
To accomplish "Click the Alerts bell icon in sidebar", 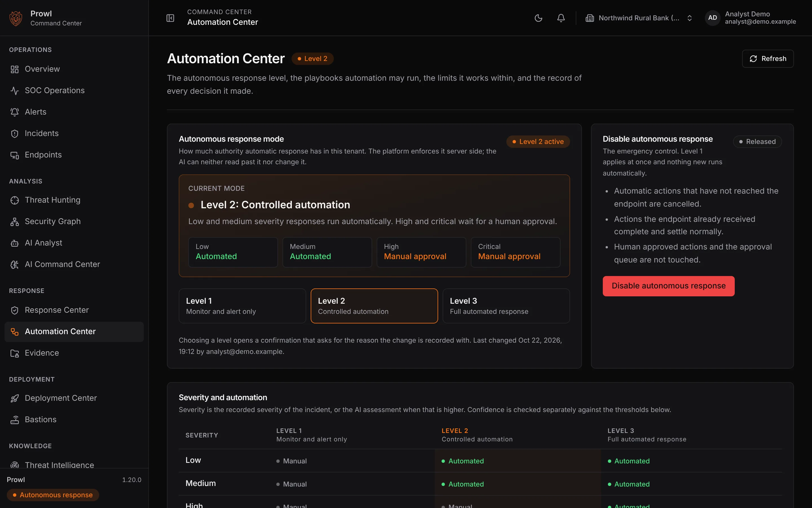I will (x=14, y=112).
